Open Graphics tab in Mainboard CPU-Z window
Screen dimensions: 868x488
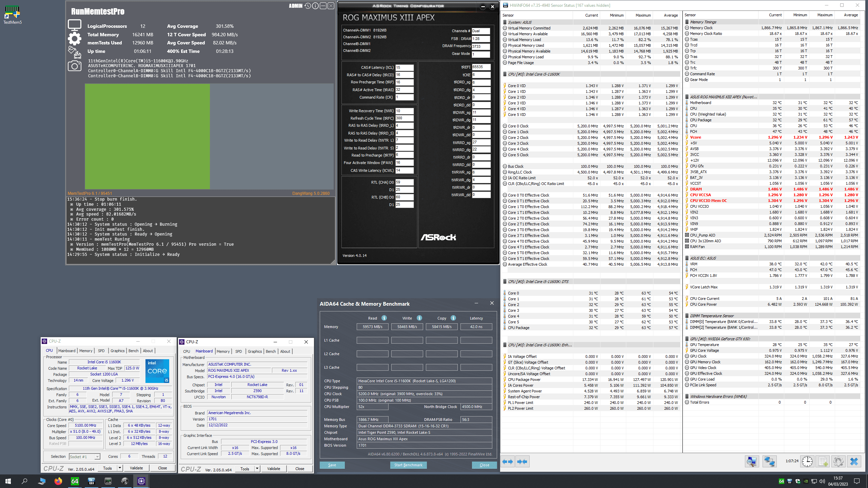click(255, 351)
